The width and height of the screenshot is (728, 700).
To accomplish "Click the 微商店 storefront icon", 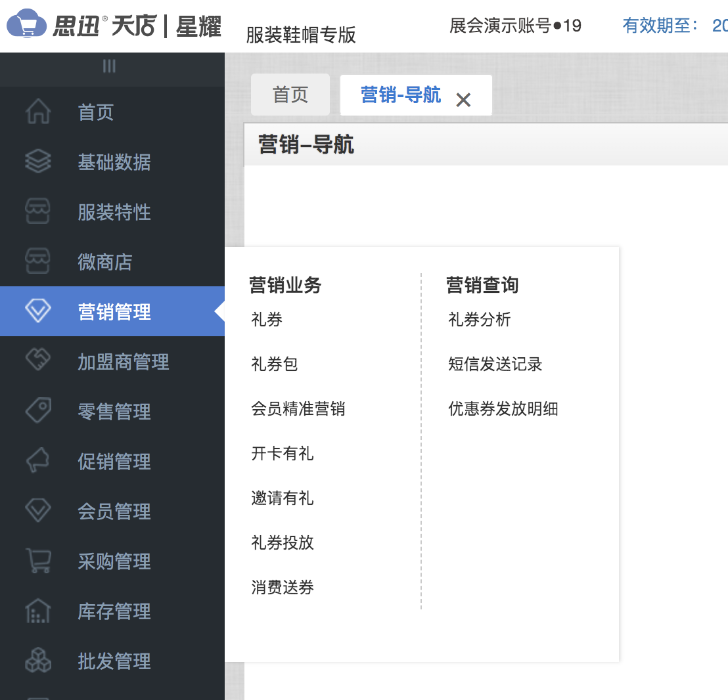I will pos(37,261).
